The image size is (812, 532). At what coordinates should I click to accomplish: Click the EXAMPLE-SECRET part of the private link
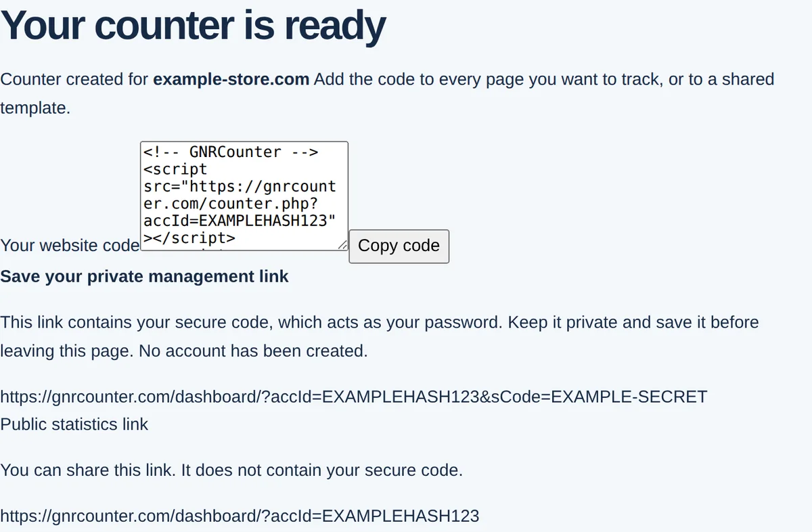pos(629,397)
